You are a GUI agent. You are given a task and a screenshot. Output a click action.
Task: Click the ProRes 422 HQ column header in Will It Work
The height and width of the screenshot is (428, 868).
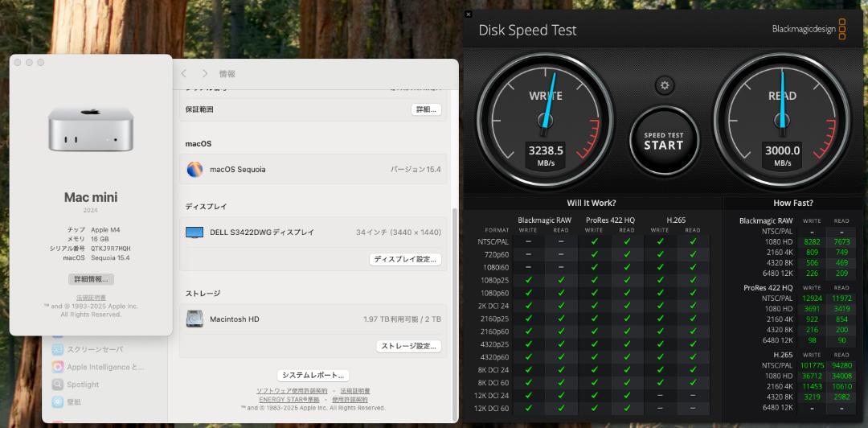coord(611,220)
